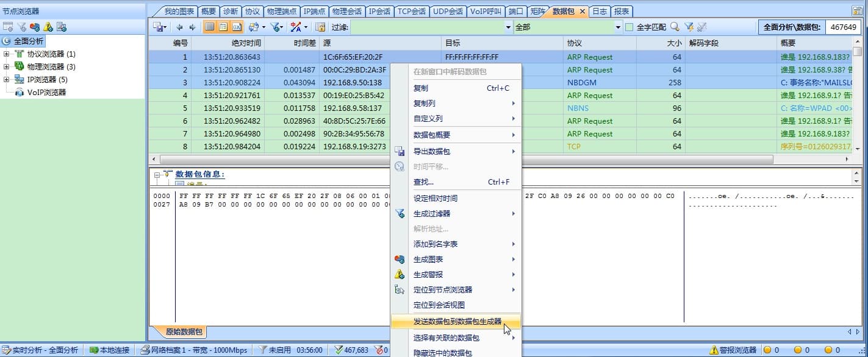Image resolution: width=868 pixels, height=357 pixels.
Task: Click the search magnifier icon beside 全字匹配
Action: click(x=675, y=27)
